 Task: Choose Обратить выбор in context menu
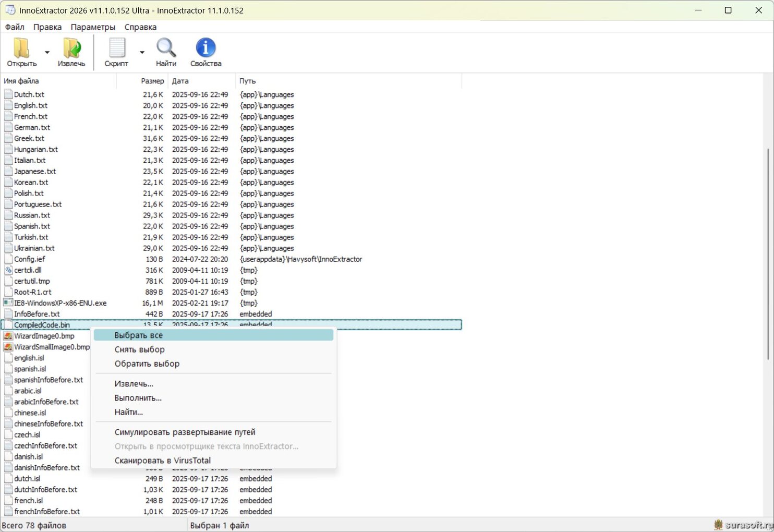coord(213,364)
